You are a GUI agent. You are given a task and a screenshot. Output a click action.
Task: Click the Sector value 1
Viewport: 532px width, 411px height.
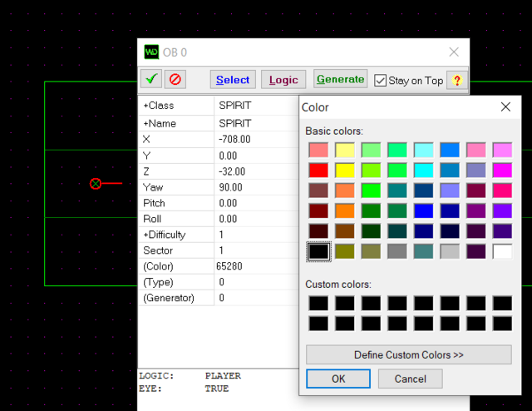coord(221,250)
